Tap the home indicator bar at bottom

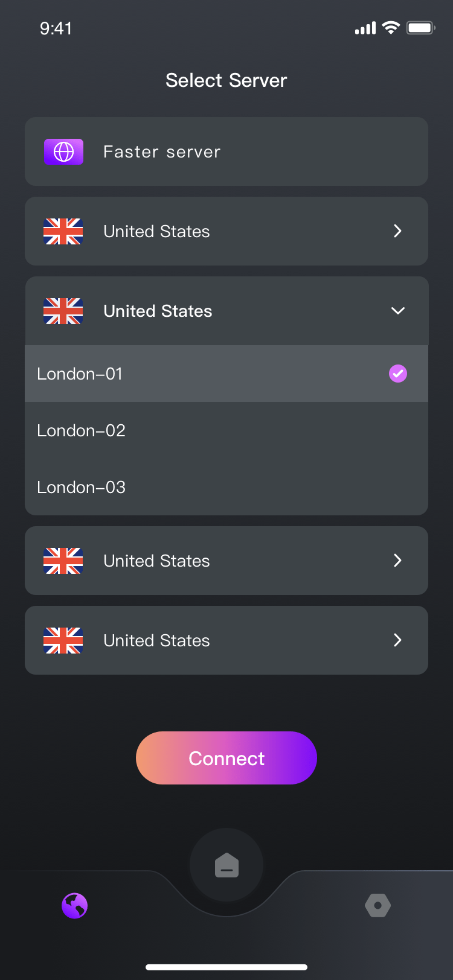[x=226, y=967]
